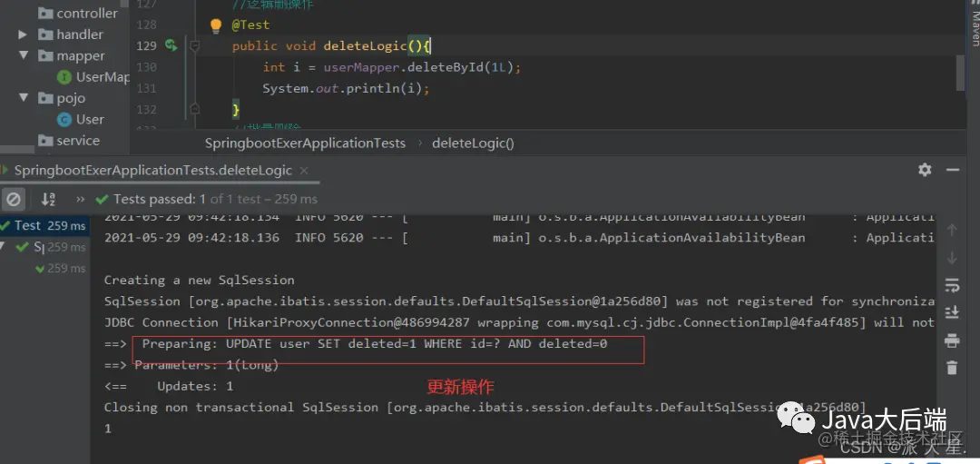The width and height of the screenshot is (980, 464).
Task: Select the innermost 259 ms test result
Action: tap(61, 268)
